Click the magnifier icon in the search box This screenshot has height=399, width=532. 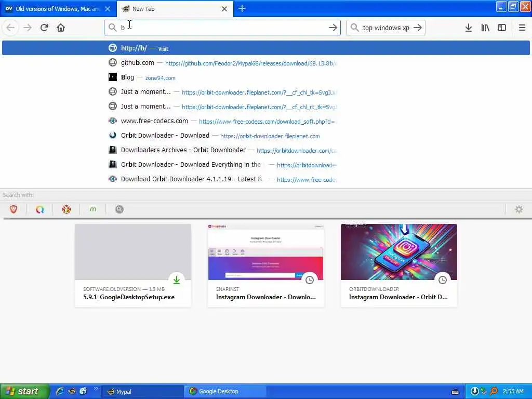[354, 28]
